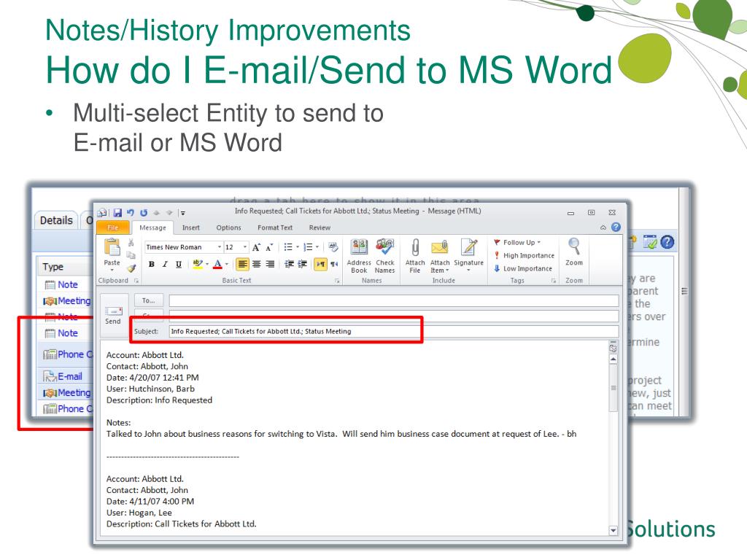This screenshot has height=560, width=747.
Task: Switch to the Format Text tab
Action: pyautogui.click(x=275, y=227)
